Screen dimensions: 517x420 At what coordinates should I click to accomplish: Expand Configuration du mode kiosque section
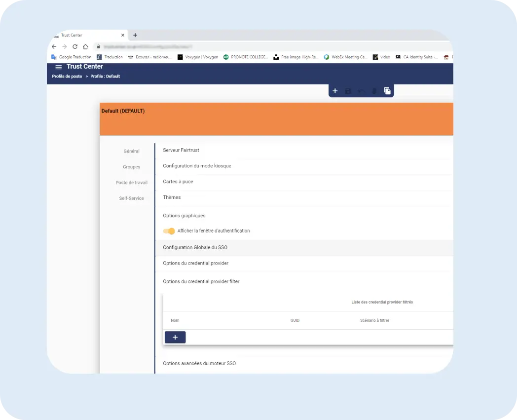pos(197,166)
